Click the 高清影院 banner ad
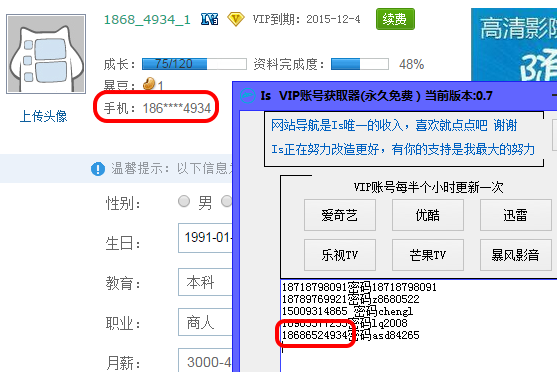Screen dimensions: 557x372 (x=514, y=45)
